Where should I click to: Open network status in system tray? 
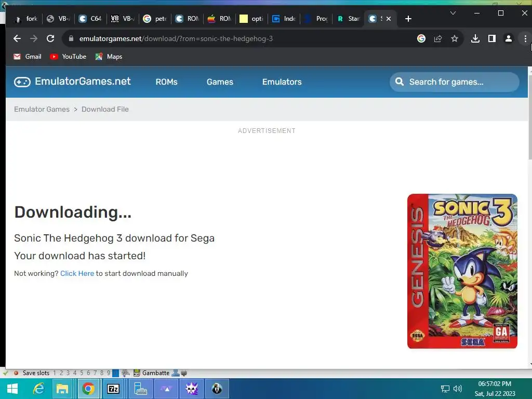coord(445,389)
